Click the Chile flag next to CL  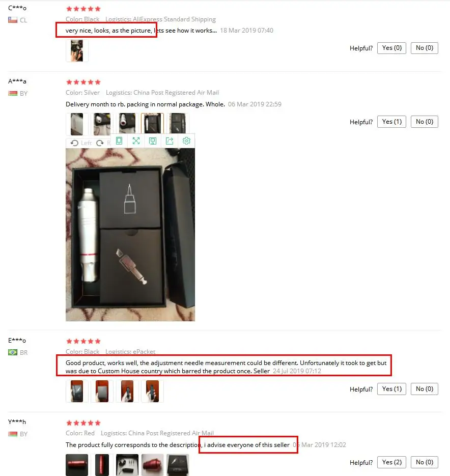pos(12,20)
